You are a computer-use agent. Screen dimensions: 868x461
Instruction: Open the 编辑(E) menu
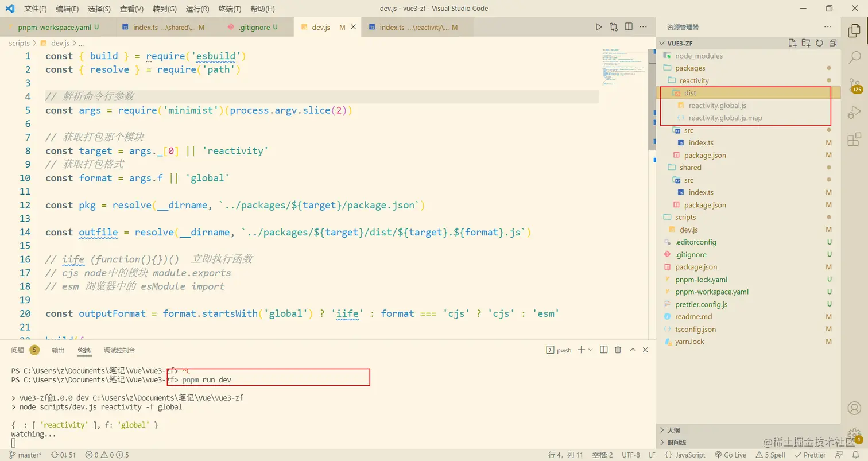pyautogui.click(x=68, y=9)
